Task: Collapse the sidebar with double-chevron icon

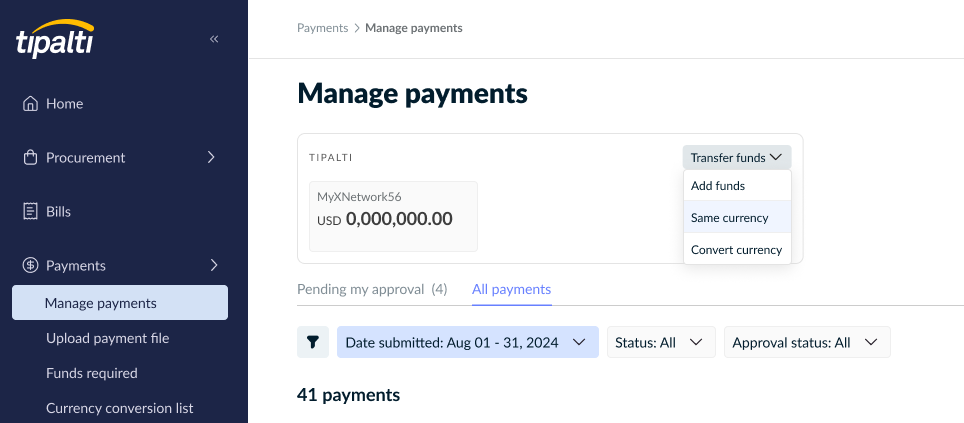Action: (214, 39)
